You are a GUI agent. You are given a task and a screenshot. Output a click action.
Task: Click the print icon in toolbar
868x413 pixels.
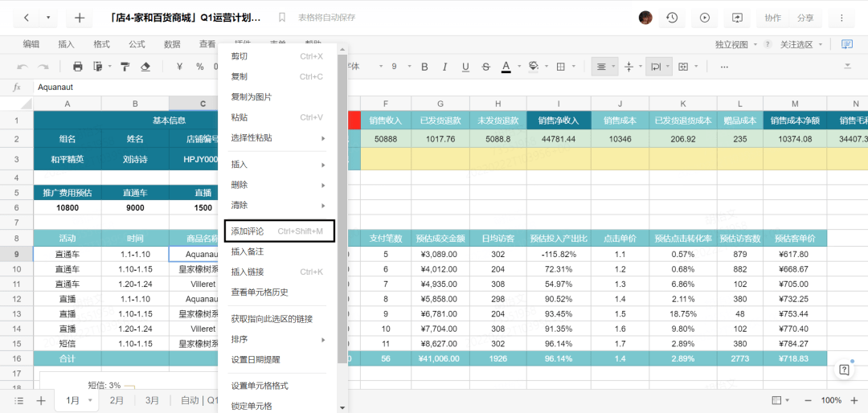[x=77, y=67]
